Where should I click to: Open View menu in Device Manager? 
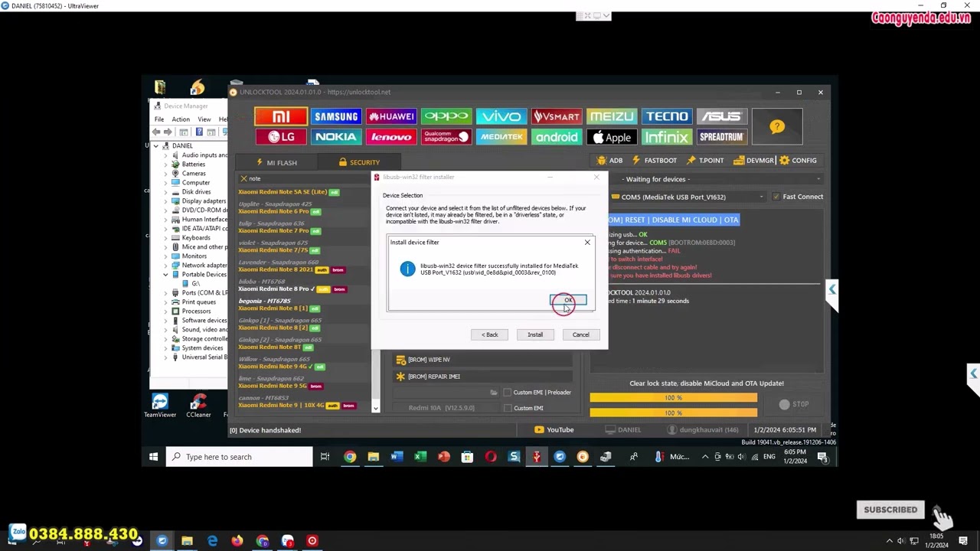click(x=204, y=119)
